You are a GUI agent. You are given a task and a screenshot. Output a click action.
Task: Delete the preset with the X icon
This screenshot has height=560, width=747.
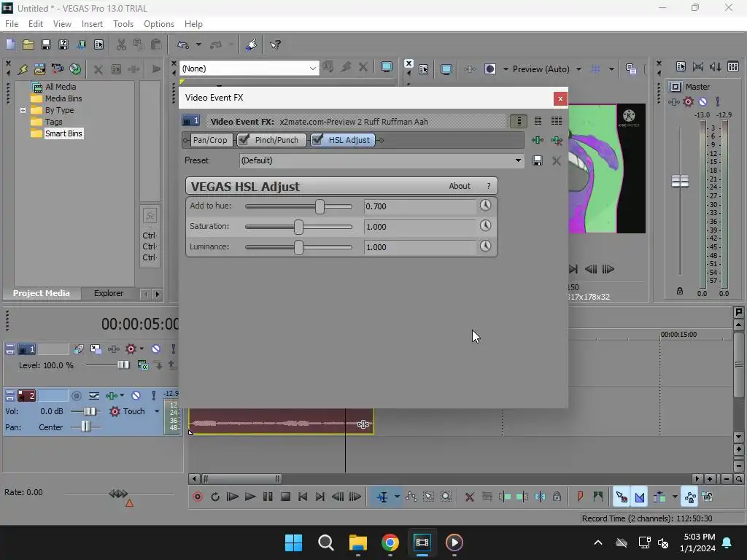point(556,160)
